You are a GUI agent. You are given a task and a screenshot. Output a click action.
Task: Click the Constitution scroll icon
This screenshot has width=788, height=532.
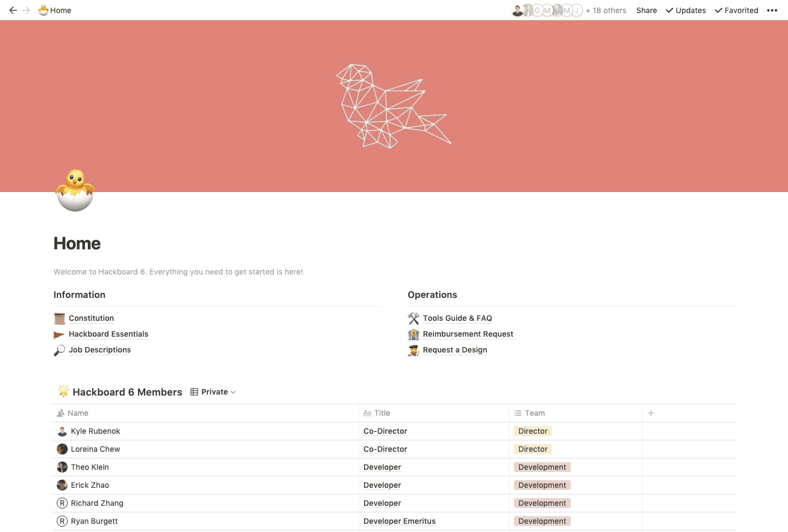coord(59,318)
